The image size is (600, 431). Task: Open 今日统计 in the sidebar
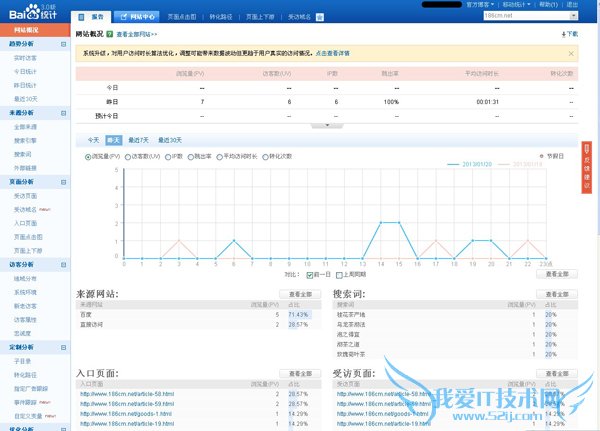[25, 72]
